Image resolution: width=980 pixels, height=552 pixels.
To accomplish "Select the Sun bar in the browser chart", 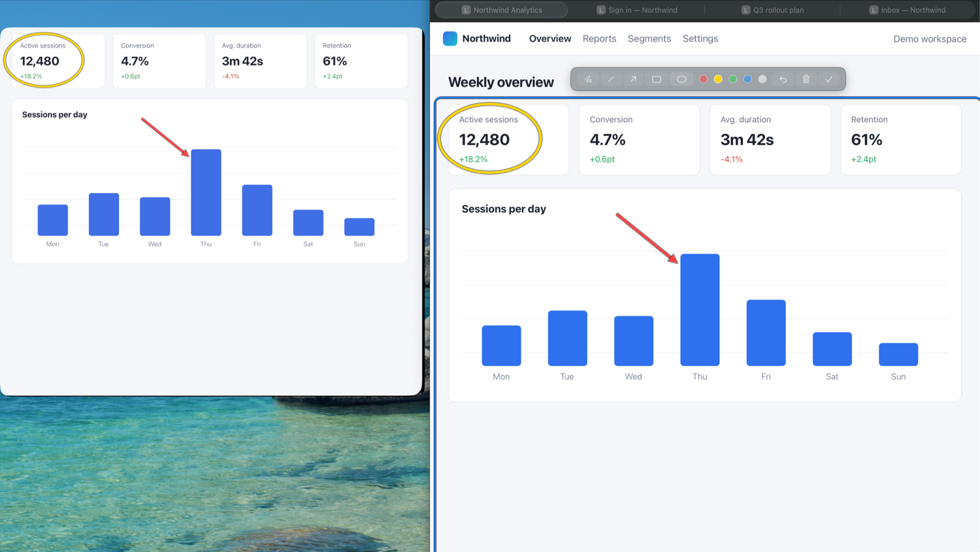I will point(898,354).
